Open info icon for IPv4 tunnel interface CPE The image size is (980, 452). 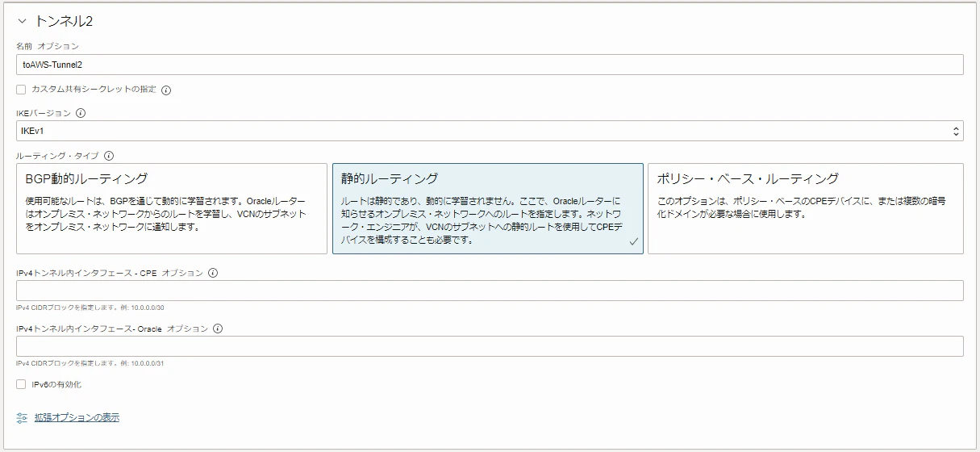(x=213, y=273)
